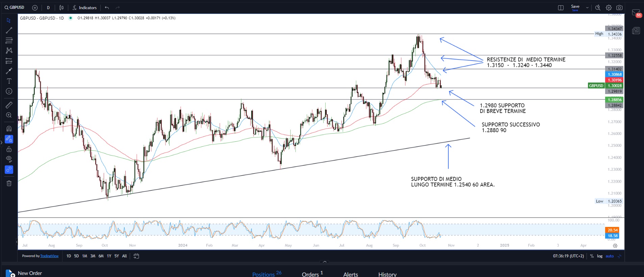The width and height of the screenshot is (644, 277).
Task: Open the D timeframe interval dropdown
Action: pos(48,7)
